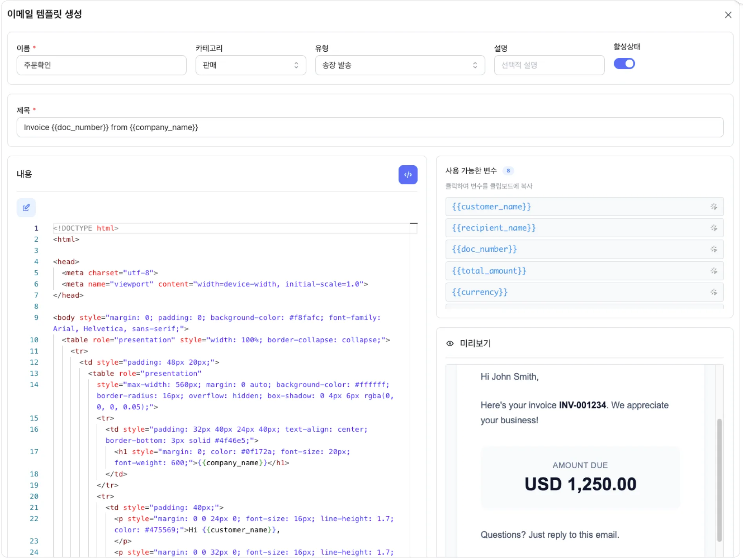Copy the {{customer_name}} variable

pyautogui.click(x=491, y=207)
